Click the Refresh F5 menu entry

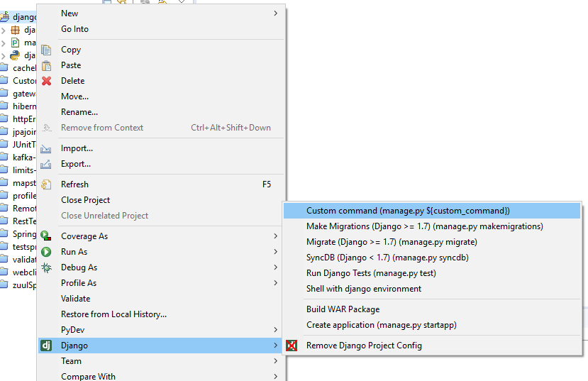(x=161, y=184)
